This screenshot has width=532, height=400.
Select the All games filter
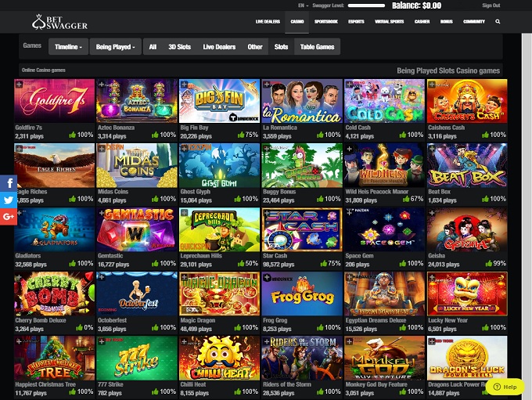pyautogui.click(x=153, y=47)
